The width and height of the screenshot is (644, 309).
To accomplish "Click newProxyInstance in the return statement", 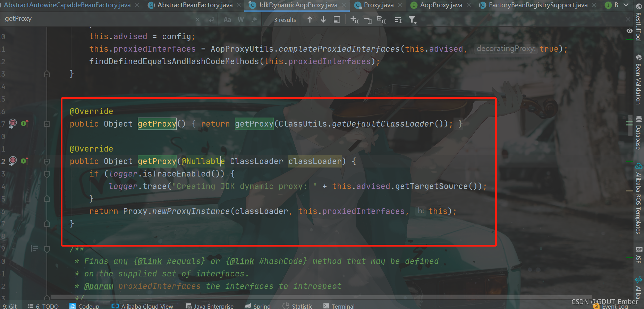I will (x=191, y=211).
